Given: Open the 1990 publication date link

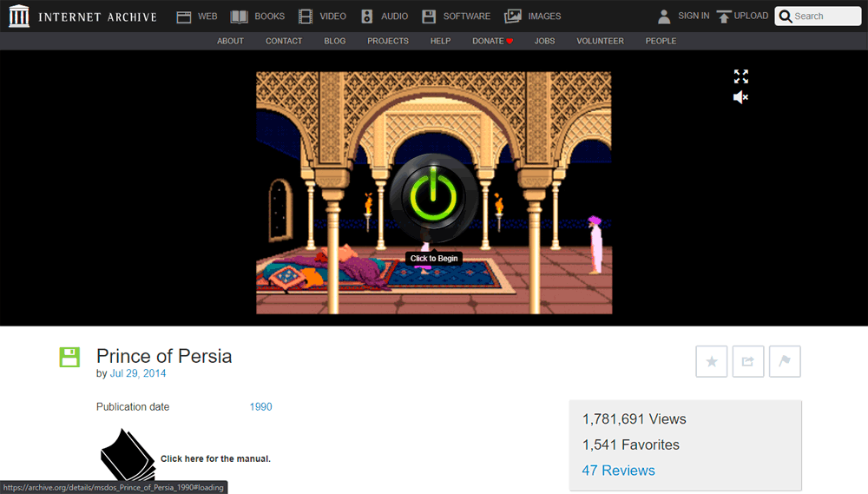Looking at the screenshot, I should click(260, 407).
